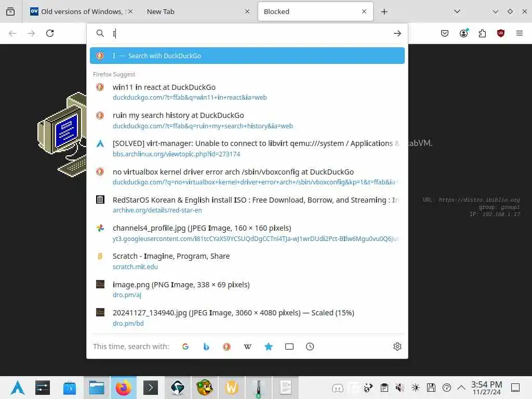Open Discord tray icon
This screenshot has height=399, width=532.
coord(337,388)
